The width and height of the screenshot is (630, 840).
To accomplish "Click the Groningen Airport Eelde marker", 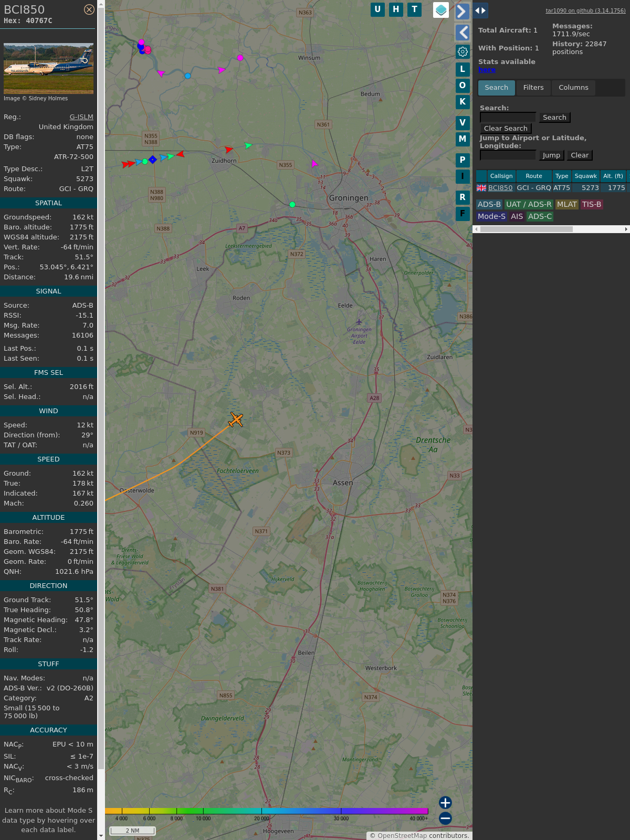I will coord(359,322).
